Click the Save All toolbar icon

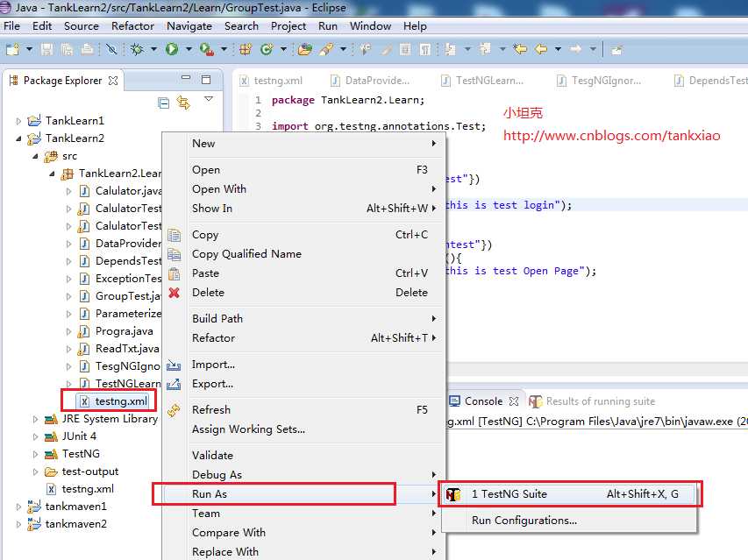click(67, 49)
